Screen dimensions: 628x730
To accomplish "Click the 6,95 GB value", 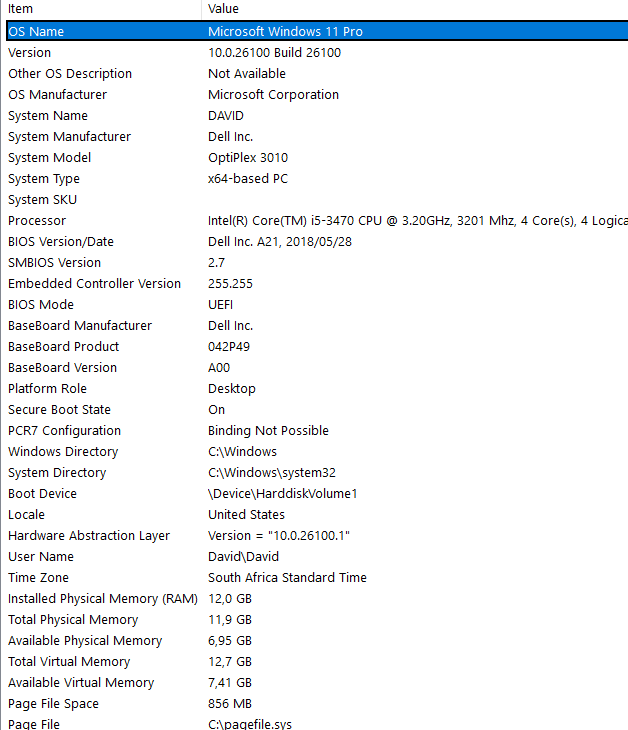I will pos(230,640).
